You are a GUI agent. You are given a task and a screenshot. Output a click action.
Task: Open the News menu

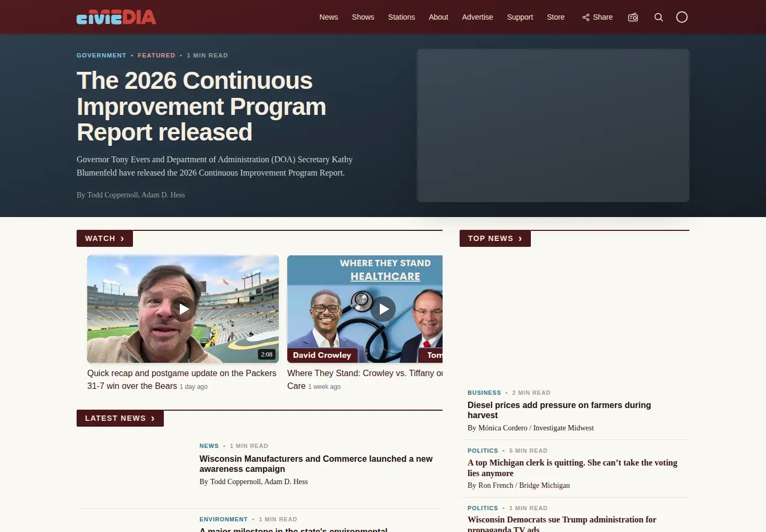(329, 17)
